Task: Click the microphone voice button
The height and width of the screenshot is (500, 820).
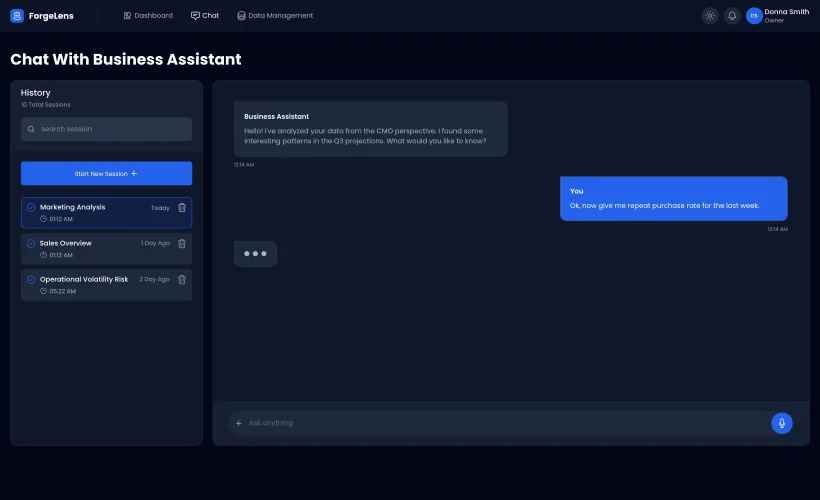Action: tap(781, 423)
